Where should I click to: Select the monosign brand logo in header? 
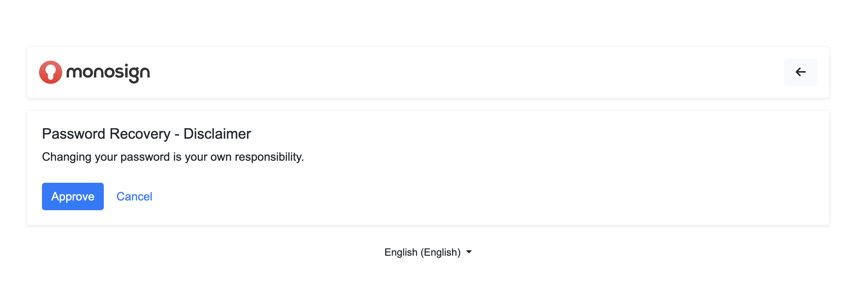click(94, 72)
